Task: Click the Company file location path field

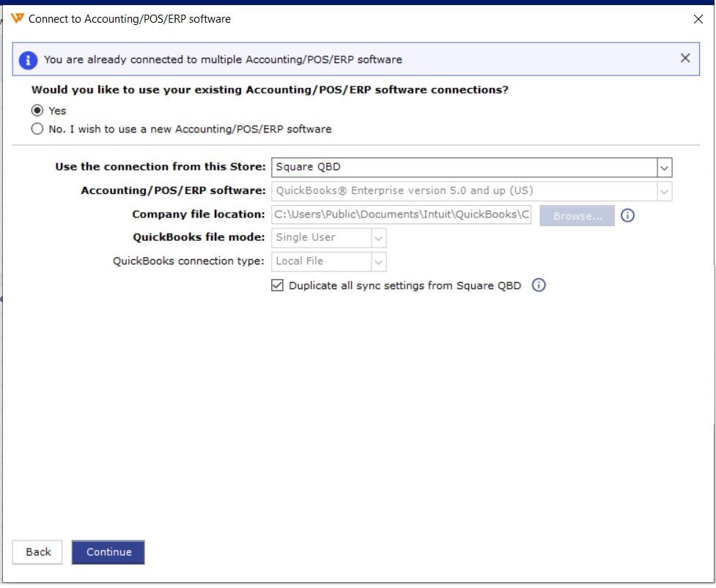Action: (x=402, y=215)
